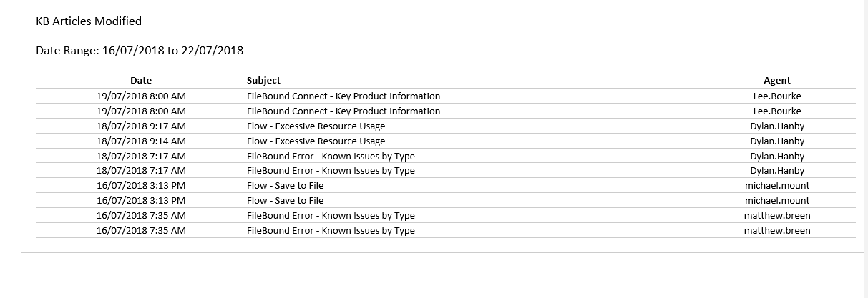868x298 pixels.
Task: Select the 18/07/2018 9:14 AM date cell
Action: tap(141, 141)
